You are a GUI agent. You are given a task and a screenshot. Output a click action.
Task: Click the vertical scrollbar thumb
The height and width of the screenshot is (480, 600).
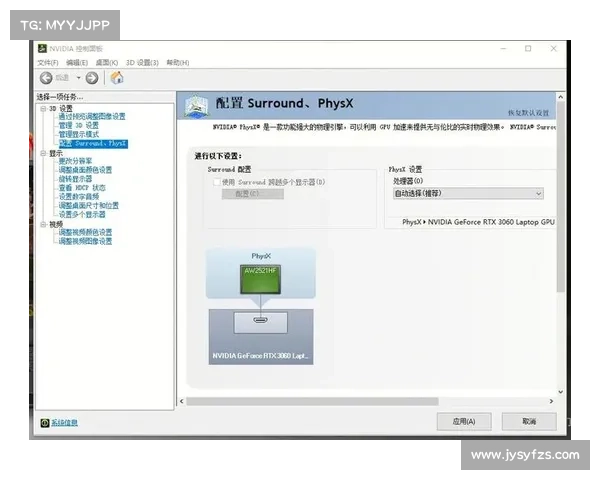[x=561, y=197]
